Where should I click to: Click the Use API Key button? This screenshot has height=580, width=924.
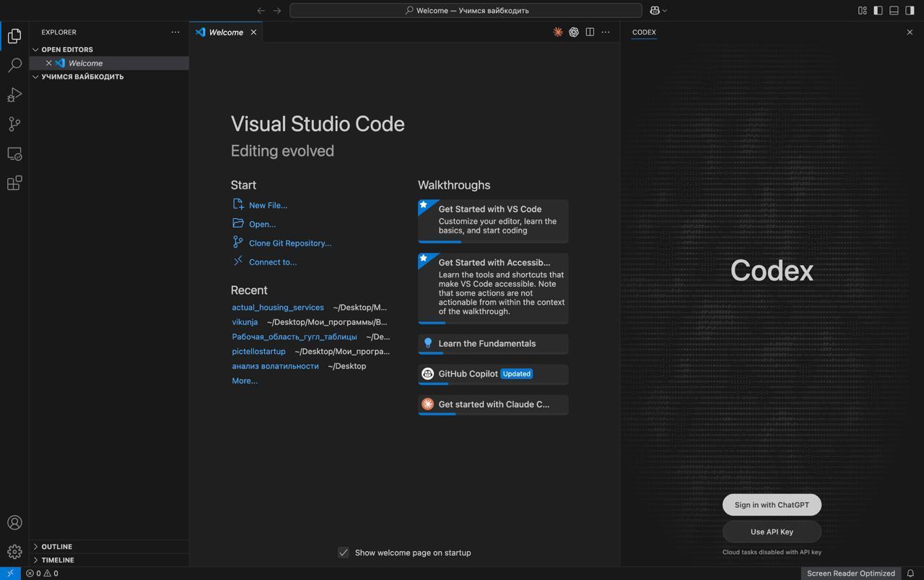[772, 532]
